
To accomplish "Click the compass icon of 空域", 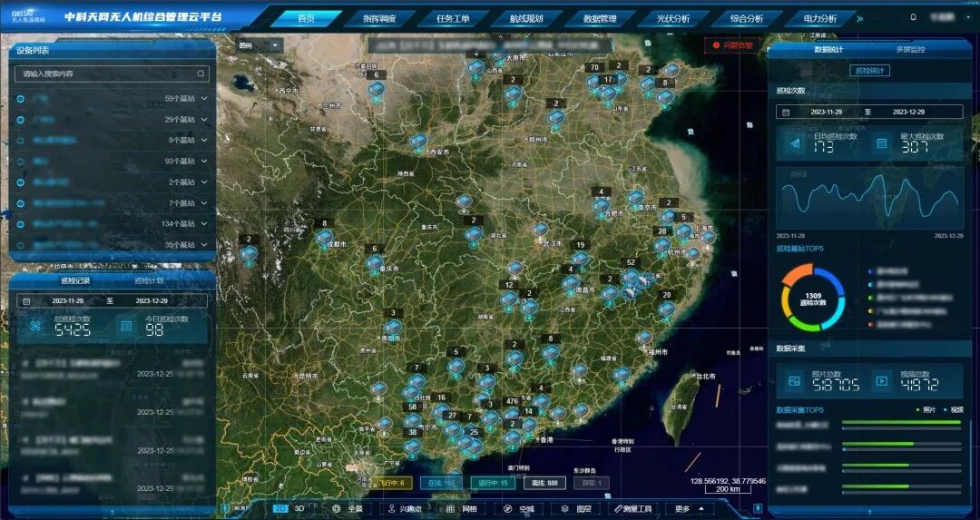I will pos(507,509).
